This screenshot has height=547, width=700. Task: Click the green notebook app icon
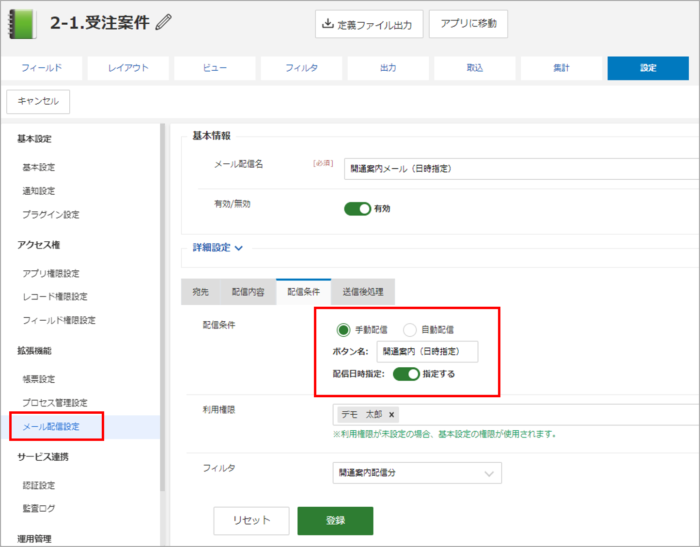23,24
